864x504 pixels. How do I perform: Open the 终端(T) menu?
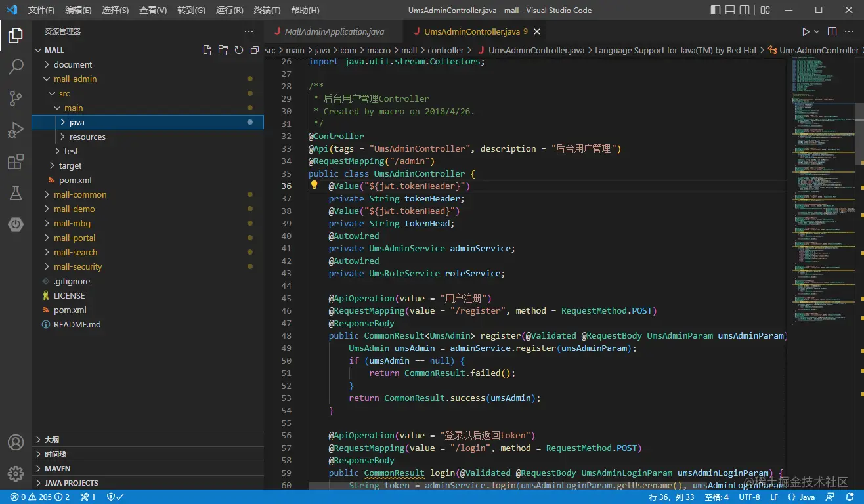[x=267, y=10]
